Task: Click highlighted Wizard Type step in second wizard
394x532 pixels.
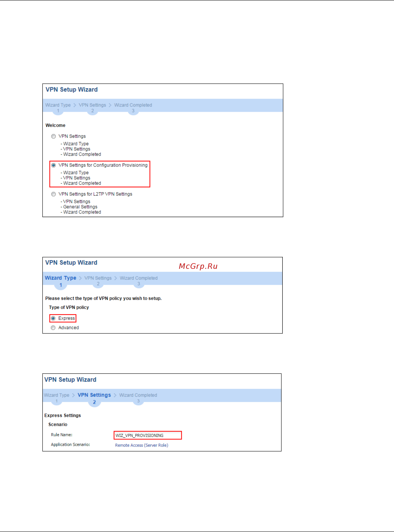Action: tap(61, 278)
